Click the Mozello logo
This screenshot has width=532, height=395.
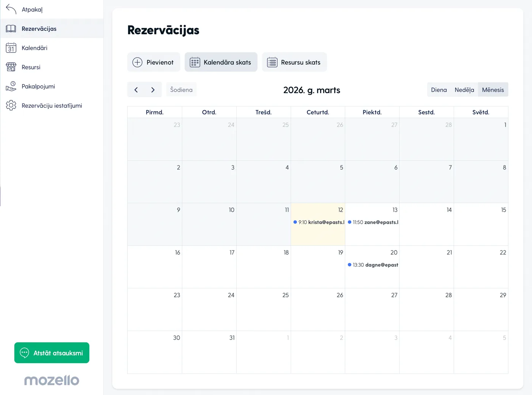52,380
